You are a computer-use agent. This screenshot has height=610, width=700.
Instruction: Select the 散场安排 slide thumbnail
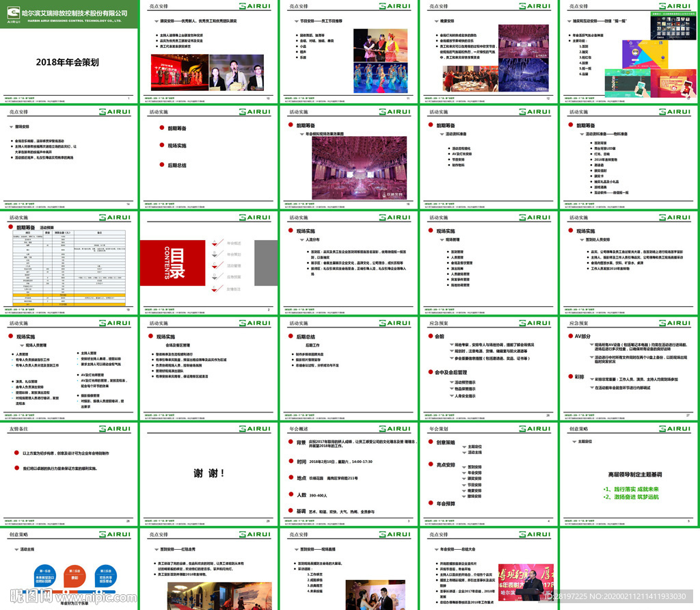[69, 158]
